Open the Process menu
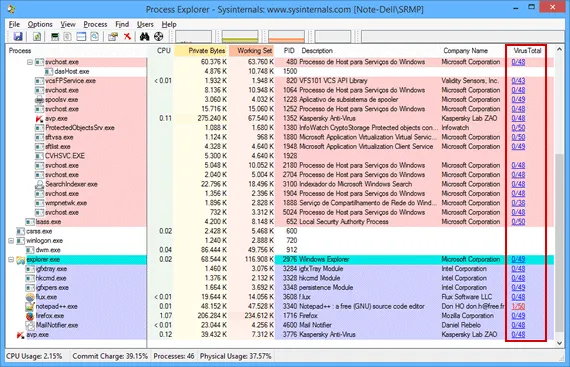 [95, 24]
